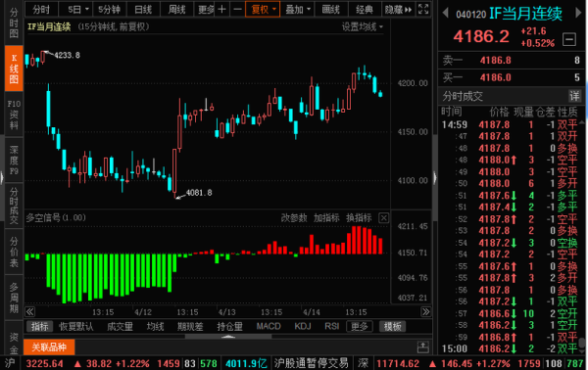
Task: Go to next contract with right arrow
Action: (x=578, y=13)
